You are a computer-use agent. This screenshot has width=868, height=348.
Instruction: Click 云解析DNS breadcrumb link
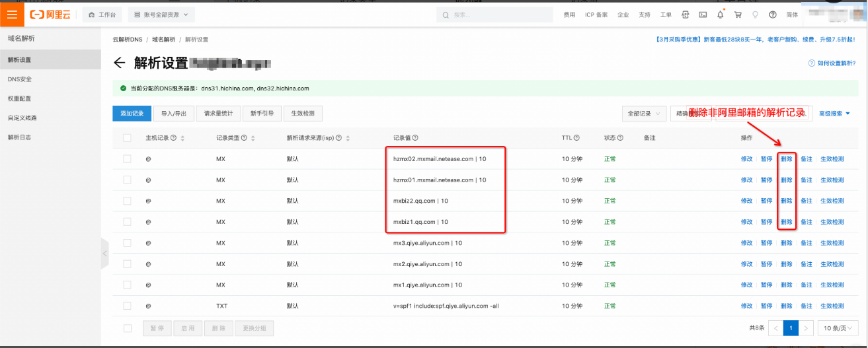coord(128,40)
